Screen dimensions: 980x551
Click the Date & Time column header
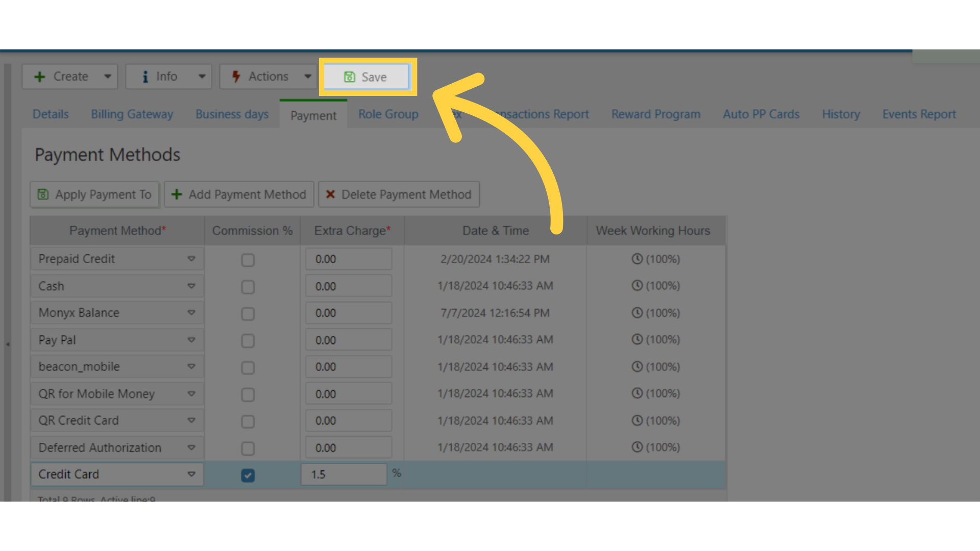point(495,231)
